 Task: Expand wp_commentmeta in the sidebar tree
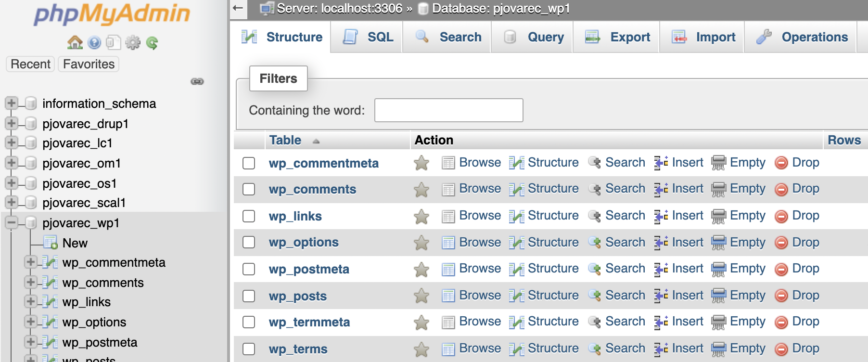point(31,262)
